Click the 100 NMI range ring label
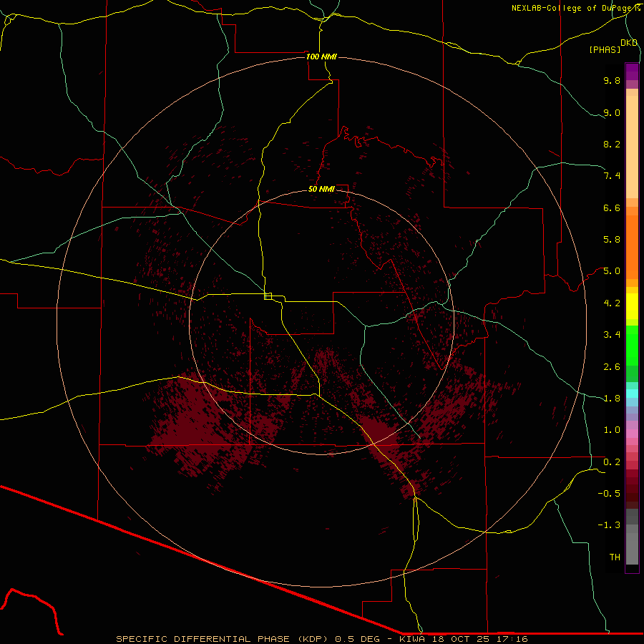 321,57
